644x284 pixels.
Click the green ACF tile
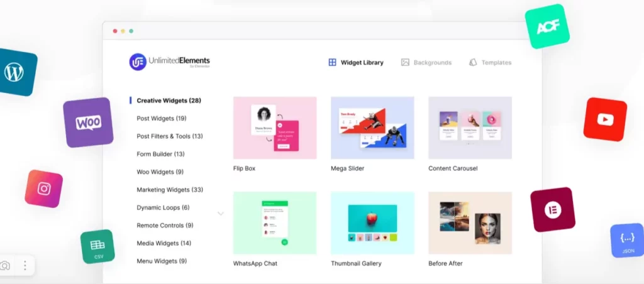coord(548,26)
